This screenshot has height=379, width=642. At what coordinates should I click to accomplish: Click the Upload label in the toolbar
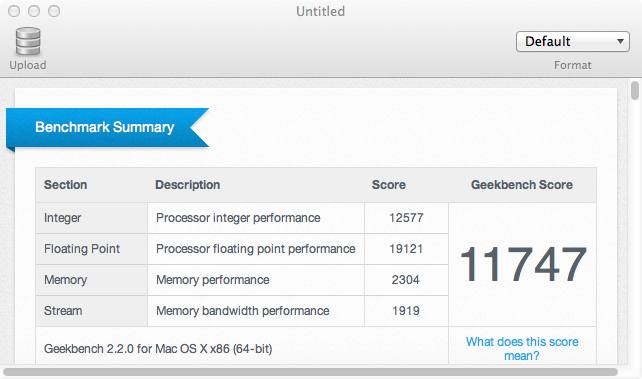[28, 65]
